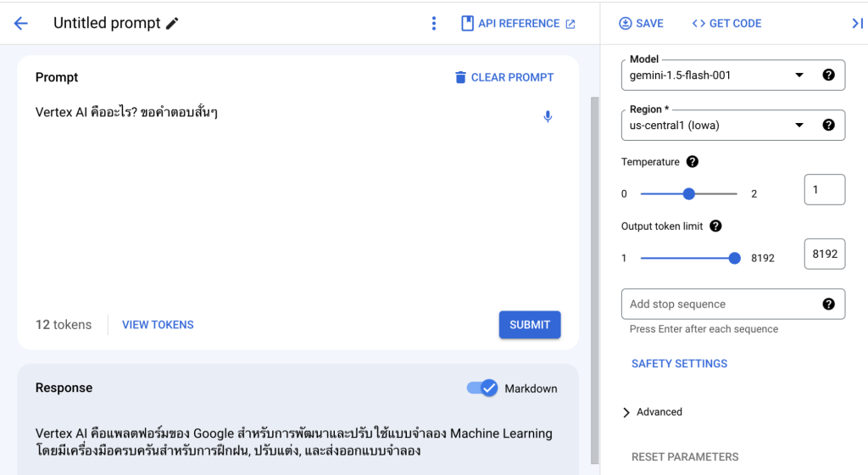Open Safety Settings
This screenshot has height=475, width=868.
tap(679, 364)
